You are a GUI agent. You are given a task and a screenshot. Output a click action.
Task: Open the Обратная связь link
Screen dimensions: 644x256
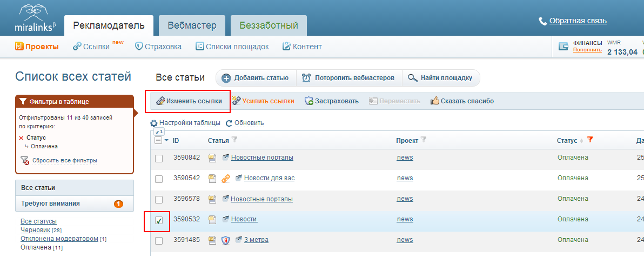tap(578, 21)
